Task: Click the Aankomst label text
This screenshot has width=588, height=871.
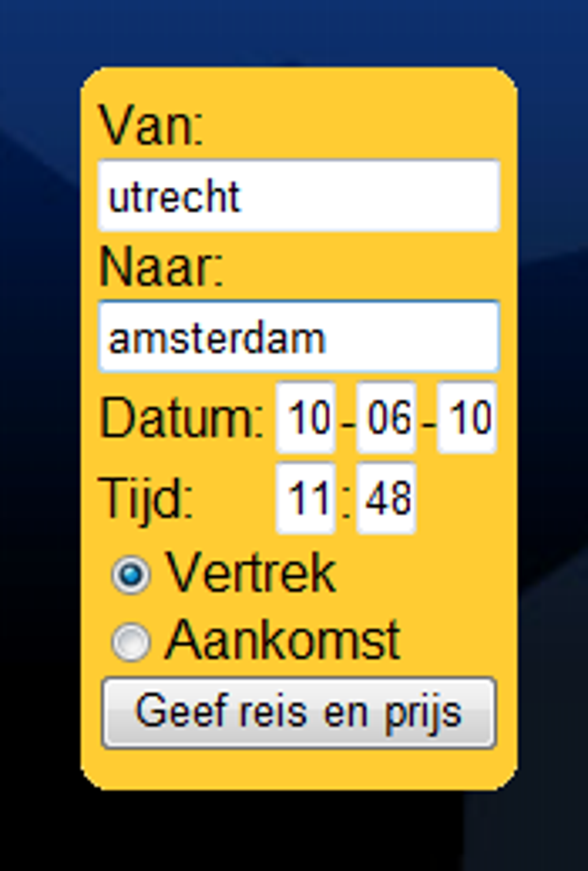Action: click(x=282, y=640)
